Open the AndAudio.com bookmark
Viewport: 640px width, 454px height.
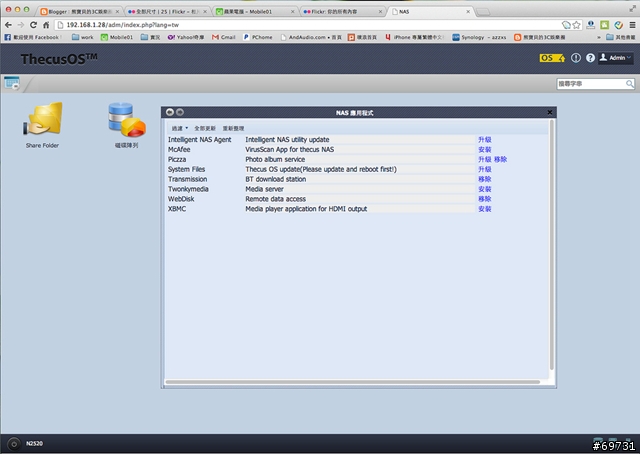[311, 37]
